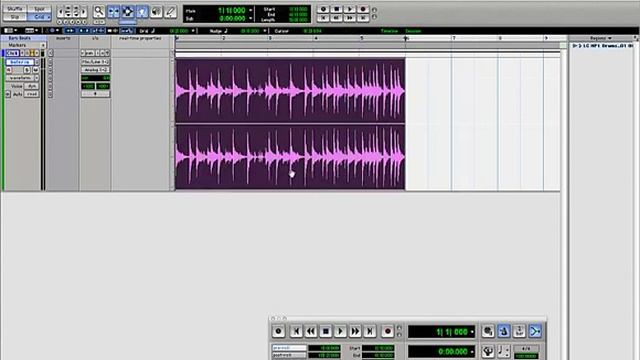
Task: Select the Grabber hand tool
Action: click(142, 12)
